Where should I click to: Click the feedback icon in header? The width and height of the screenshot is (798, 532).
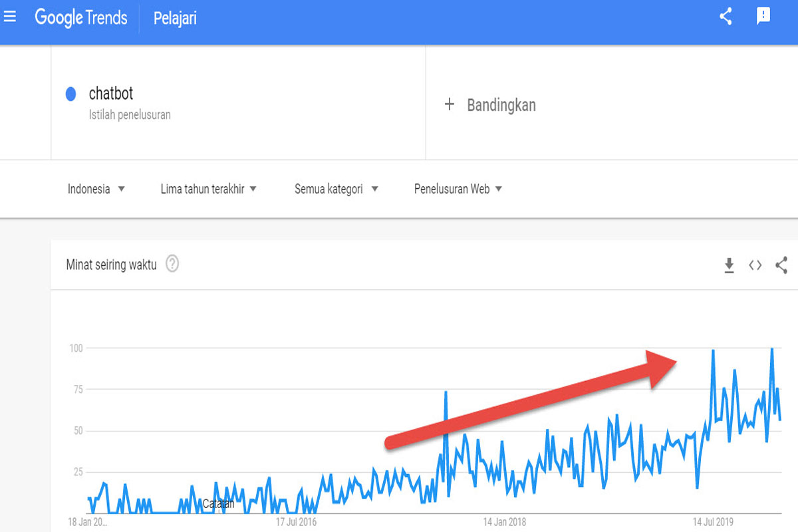(763, 17)
